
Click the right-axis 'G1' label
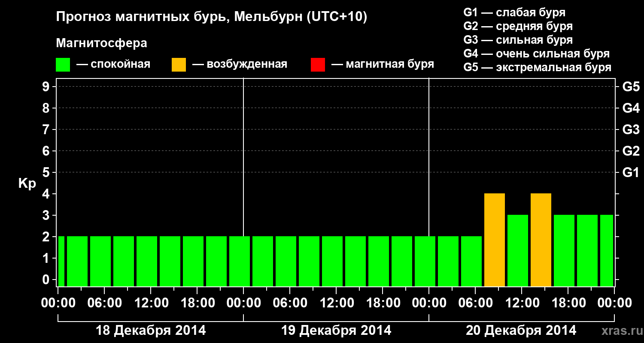click(x=631, y=172)
